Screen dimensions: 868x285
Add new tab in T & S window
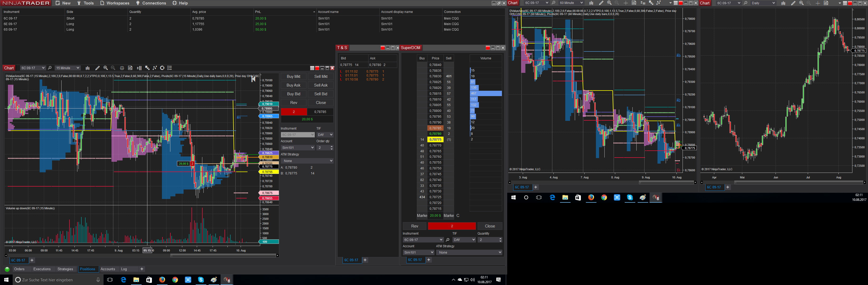click(365, 260)
